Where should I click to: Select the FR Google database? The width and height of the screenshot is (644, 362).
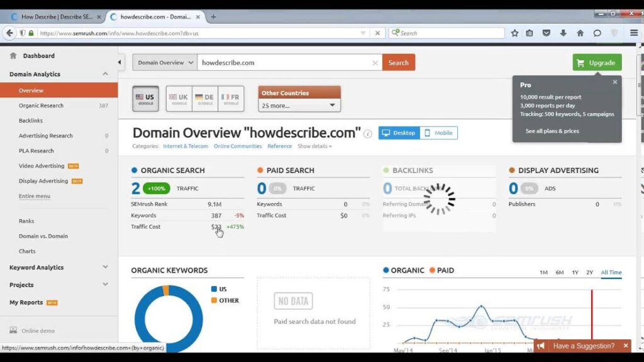pyautogui.click(x=231, y=99)
